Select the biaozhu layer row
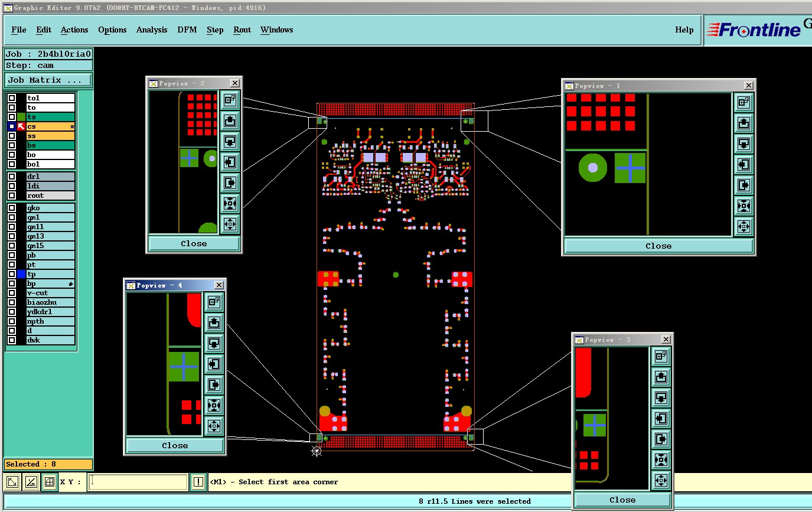The image size is (812, 512). click(51, 302)
